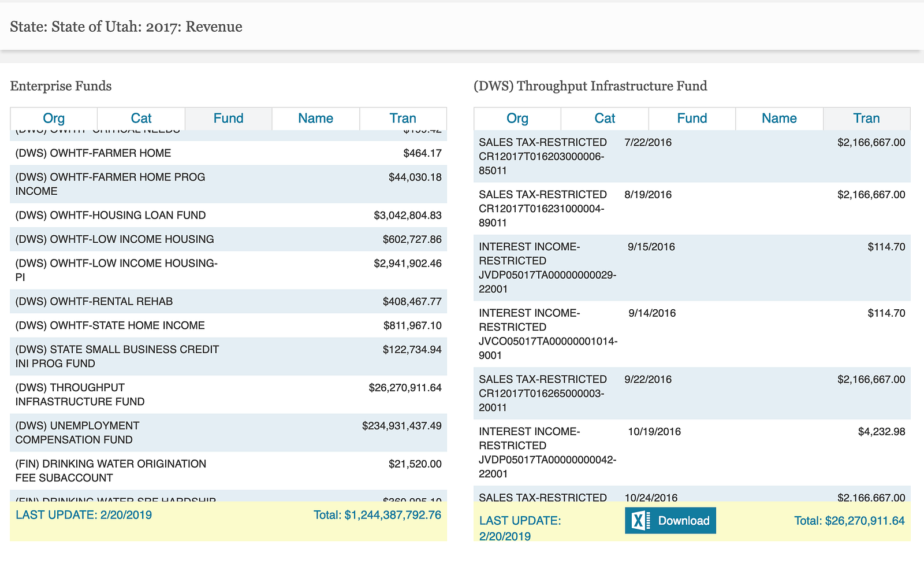
Task: Open Org tab in Throughput Infrastructure Fund panel
Action: [x=517, y=118]
